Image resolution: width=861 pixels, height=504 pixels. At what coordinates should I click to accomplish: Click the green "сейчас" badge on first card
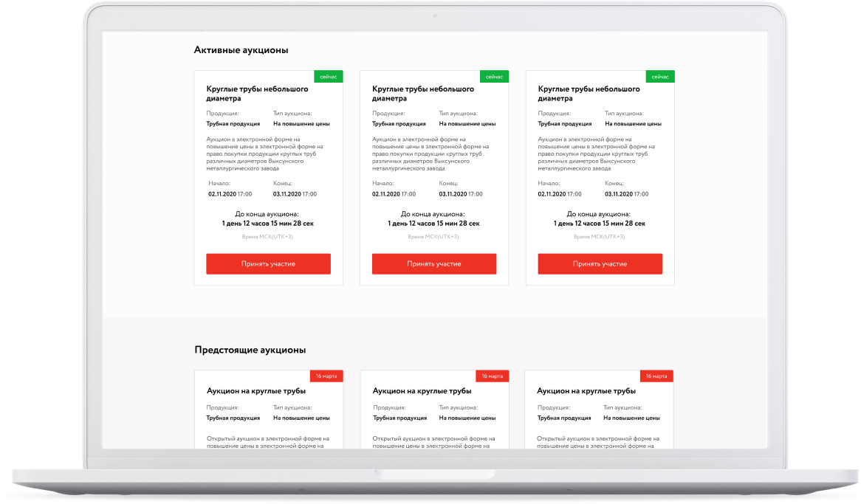329,77
